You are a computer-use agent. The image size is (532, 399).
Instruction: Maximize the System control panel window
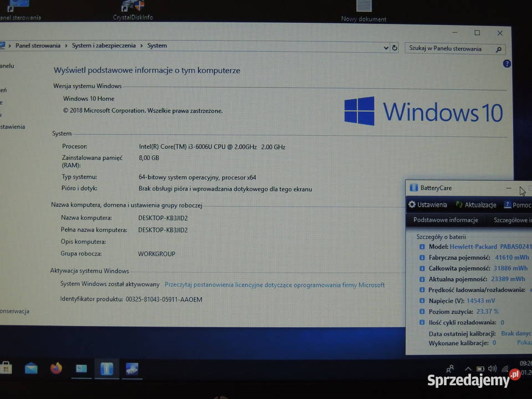(x=477, y=33)
